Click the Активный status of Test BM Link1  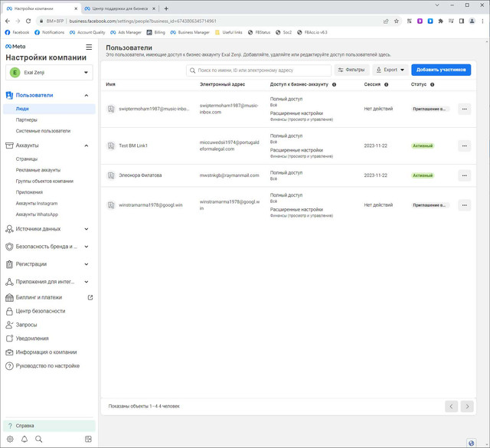pyautogui.click(x=423, y=146)
